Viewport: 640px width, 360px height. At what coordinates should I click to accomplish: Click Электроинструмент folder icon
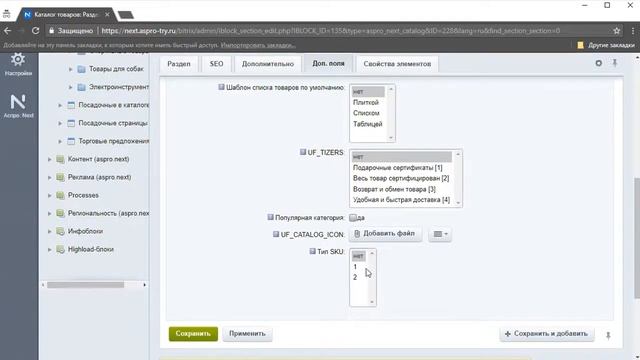point(81,87)
